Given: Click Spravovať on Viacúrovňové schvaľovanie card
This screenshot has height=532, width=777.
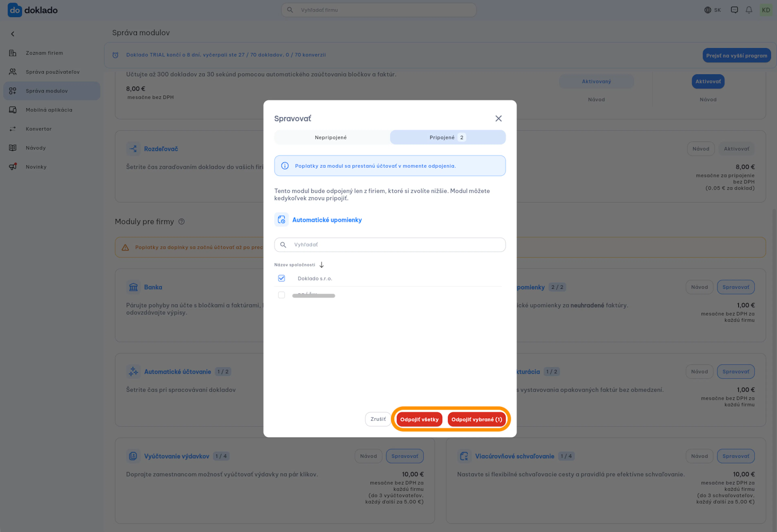Looking at the screenshot, I should pos(736,456).
